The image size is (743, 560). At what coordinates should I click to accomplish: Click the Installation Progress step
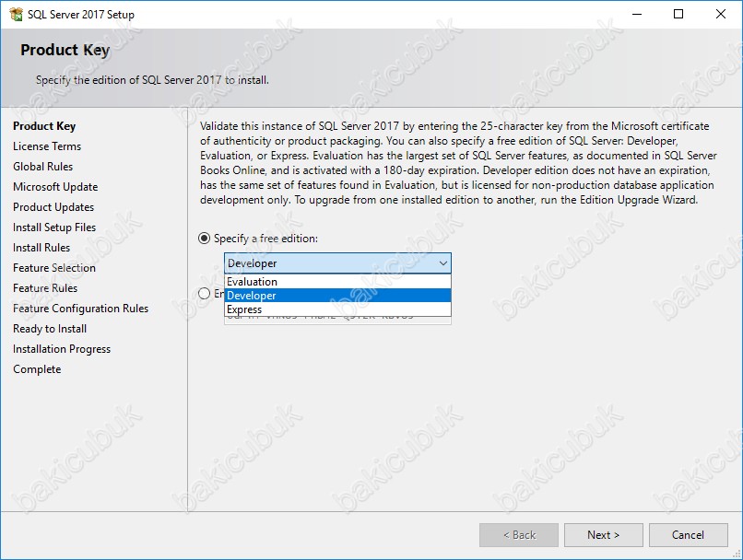62,349
